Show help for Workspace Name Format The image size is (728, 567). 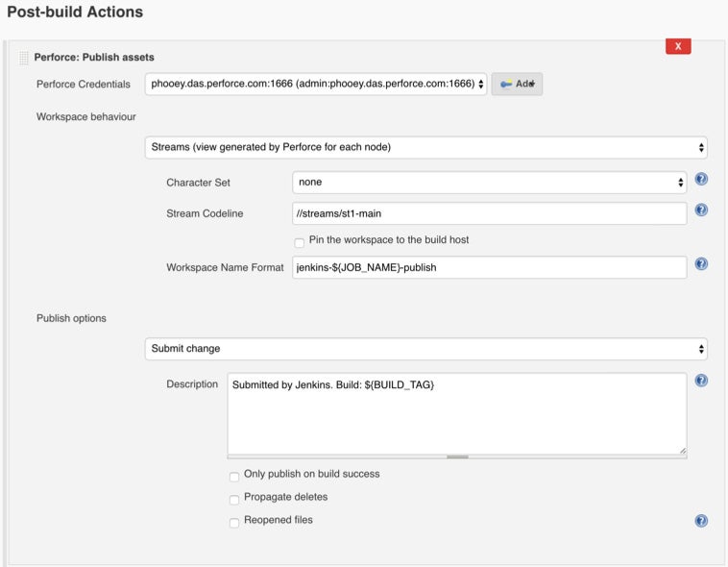pos(701,263)
